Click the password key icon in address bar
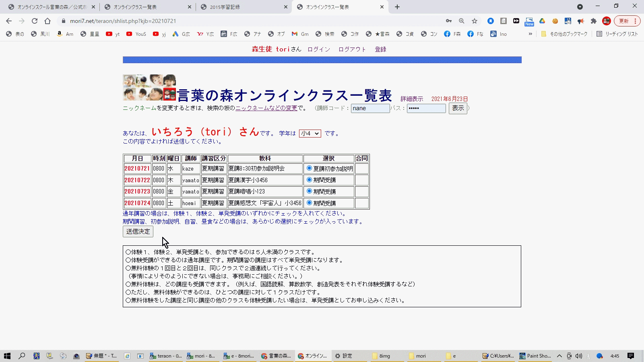Image resolution: width=644 pixels, height=362 pixels. (449, 21)
